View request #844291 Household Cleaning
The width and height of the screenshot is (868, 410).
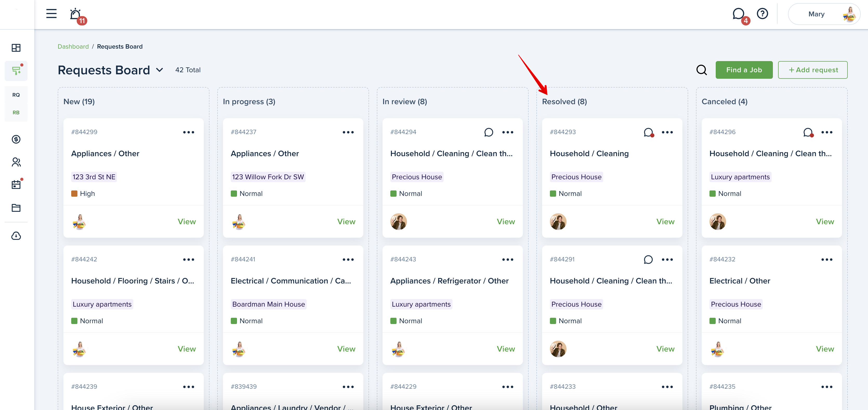665,349
